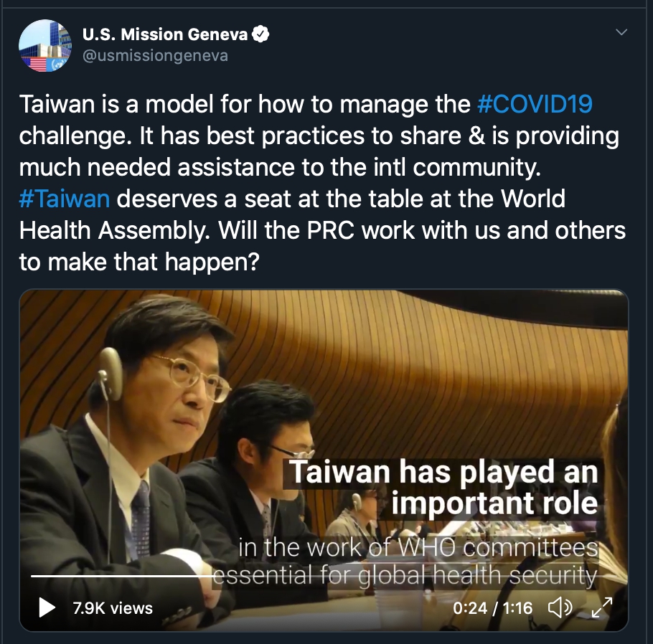This screenshot has width=653, height=644.
Task: Click the current playhead position on the progress bar
Action: coord(215,576)
